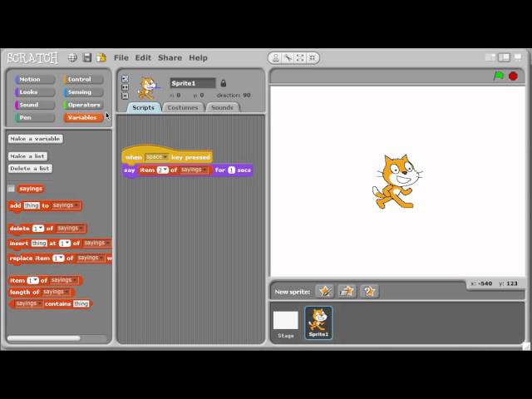532x399 pixels.
Task: Click the globe language icon
Action: pos(72,57)
